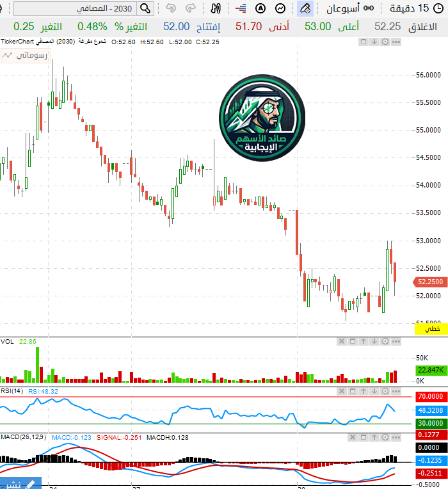This screenshot has width=448, height=489.
Task: Move the VOL panel up
Action: 364,342
